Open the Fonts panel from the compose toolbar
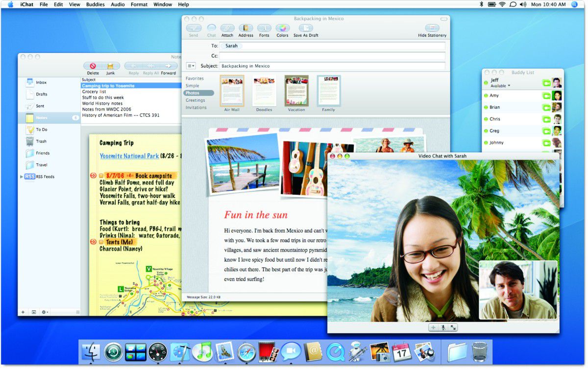The width and height of the screenshot is (588, 369). [264, 28]
